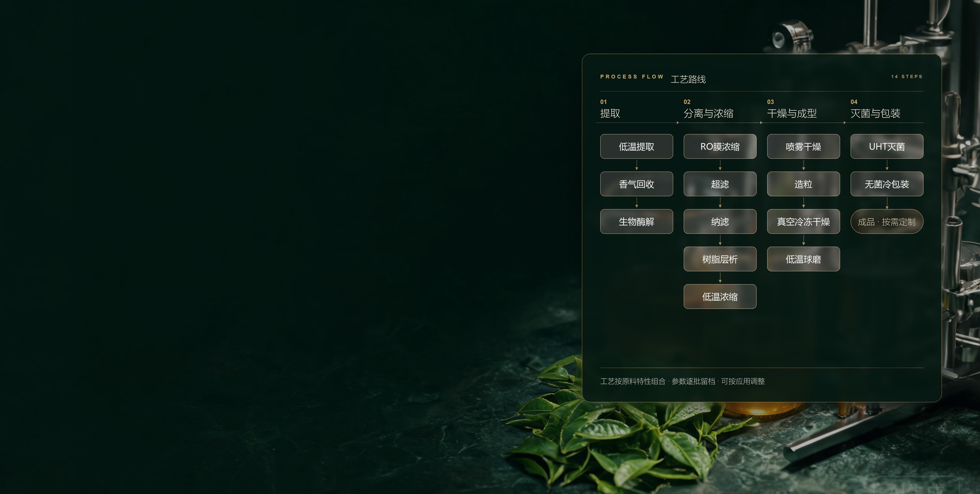
Task: Click the 生物酶解 step
Action: pyautogui.click(x=636, y=221)
